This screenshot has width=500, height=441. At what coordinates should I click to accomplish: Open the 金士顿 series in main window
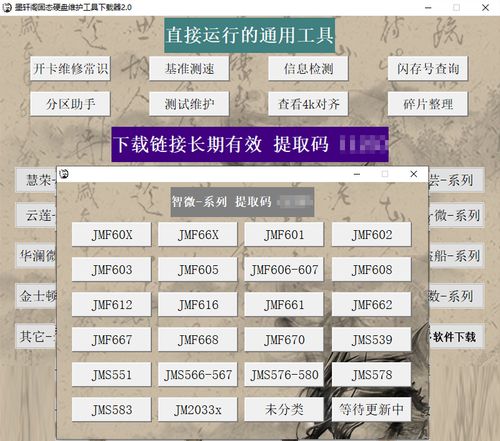click(x=36, y=296)
